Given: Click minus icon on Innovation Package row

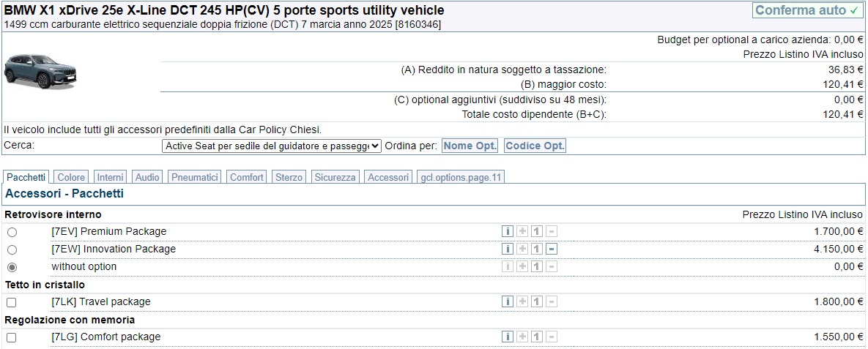Looking at the screenshot, I should point(552,249).
